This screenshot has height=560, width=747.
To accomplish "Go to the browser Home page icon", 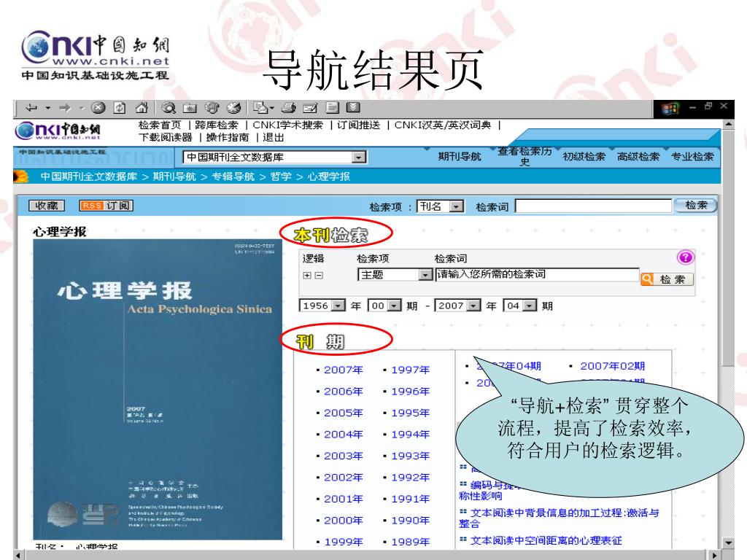I will coord(142,108).
